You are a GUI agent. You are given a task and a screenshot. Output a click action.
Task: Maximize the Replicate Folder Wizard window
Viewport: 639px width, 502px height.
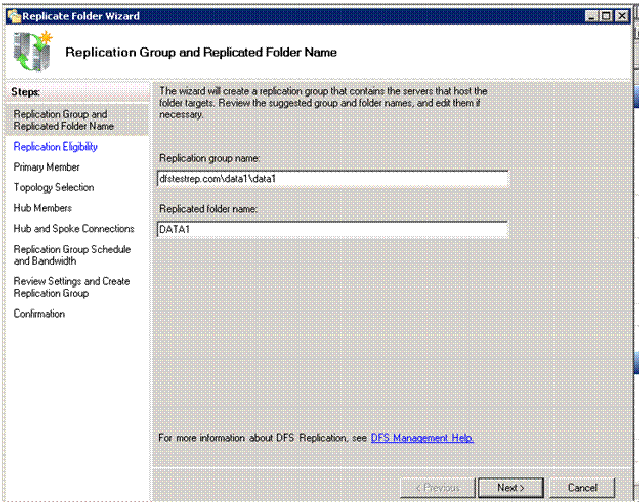606,16
